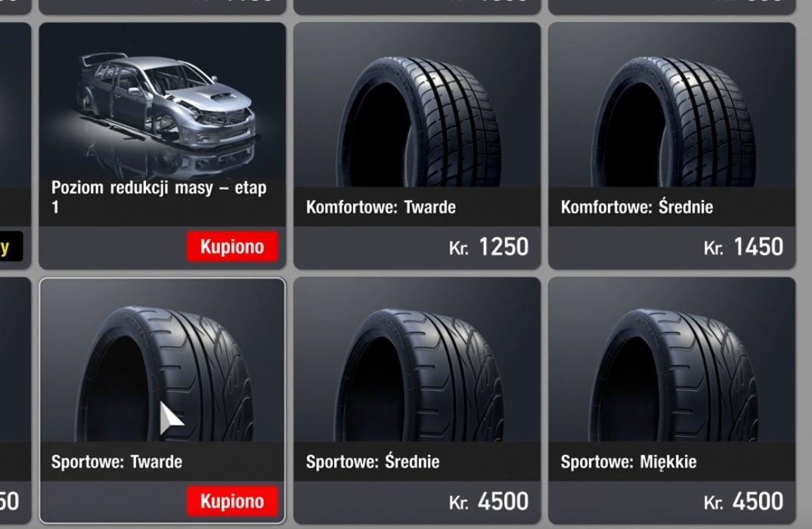Click Kr. 4500 price under Sportowe: Średnie
812x529 pixels.
pyautogui.click(x=488, y=502)
